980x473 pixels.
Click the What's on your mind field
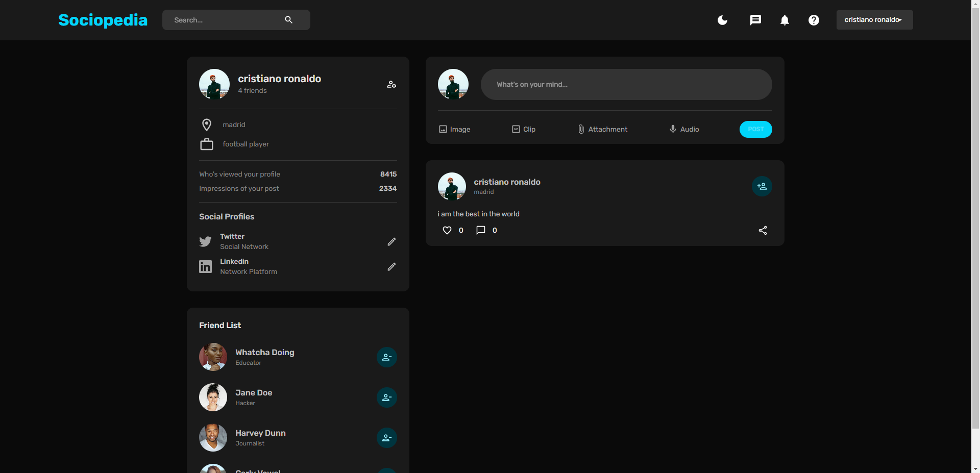tap(626, 84)
